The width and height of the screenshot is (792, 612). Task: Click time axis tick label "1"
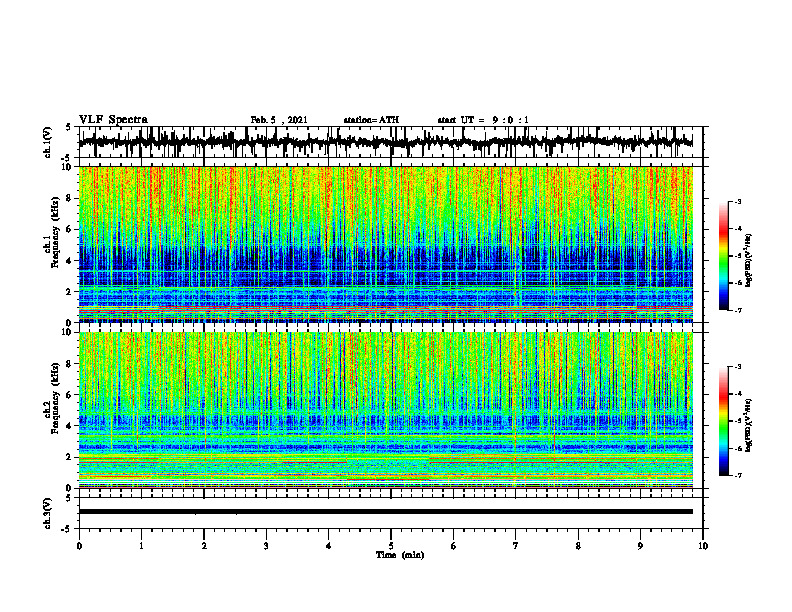(141, 546)
